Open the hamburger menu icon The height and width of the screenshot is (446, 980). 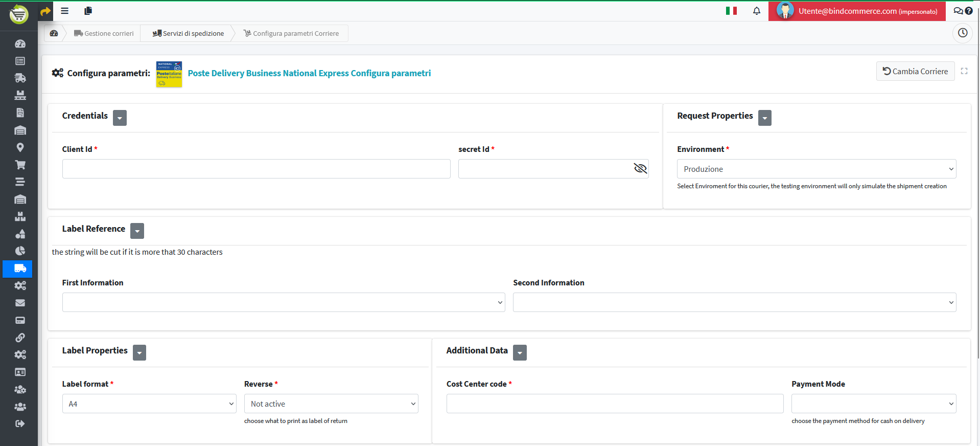pos(65,11)
